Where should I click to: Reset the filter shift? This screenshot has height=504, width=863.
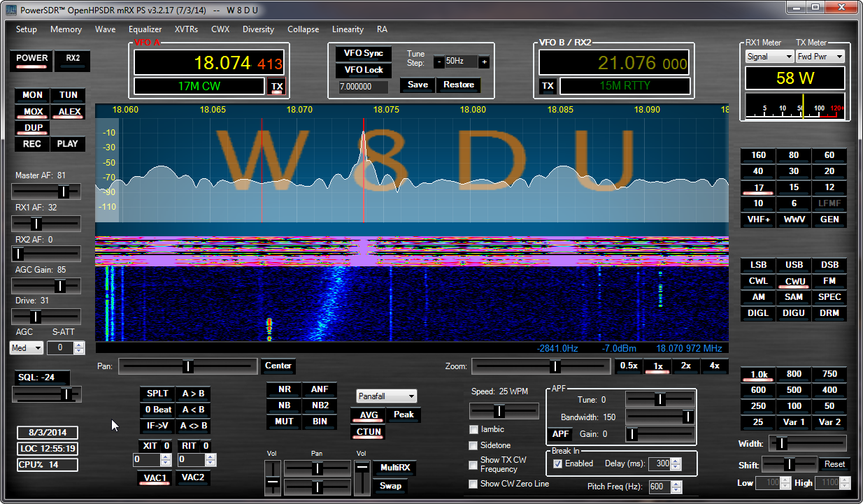834,464
